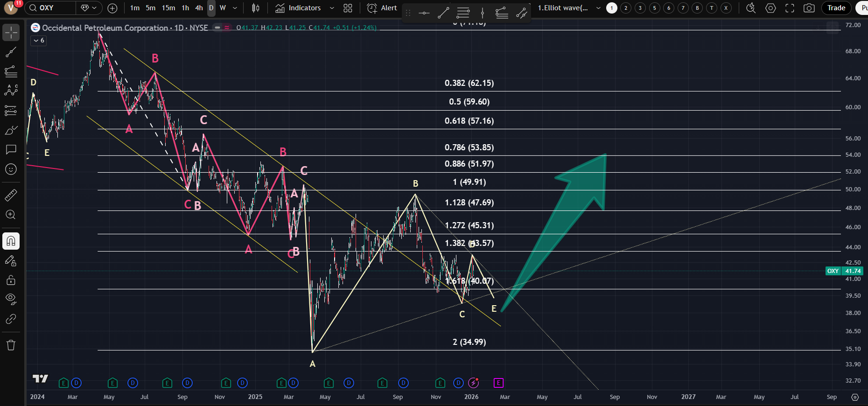Toggle Magnet mode in left toolbar

[x=11, y=241]
